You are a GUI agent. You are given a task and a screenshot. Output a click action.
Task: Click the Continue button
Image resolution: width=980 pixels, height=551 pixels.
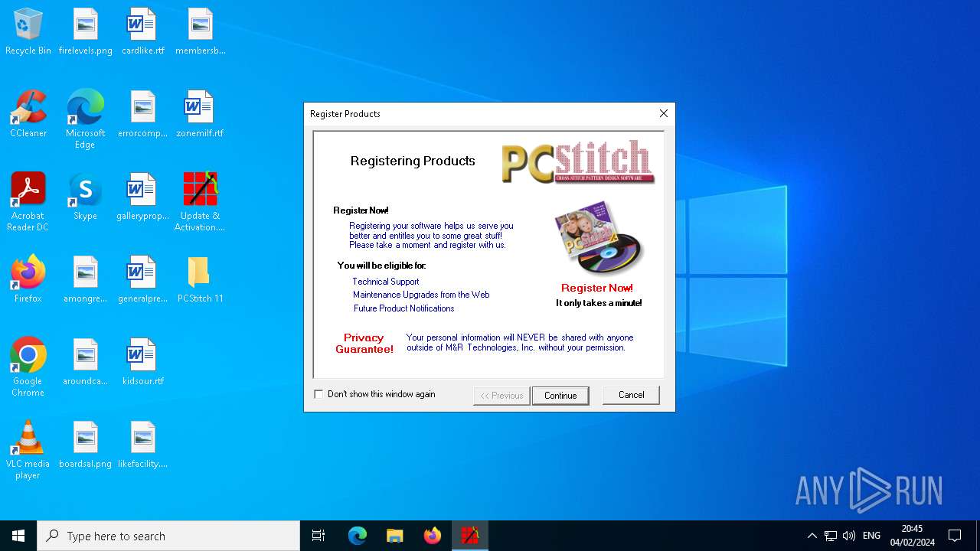560,396
